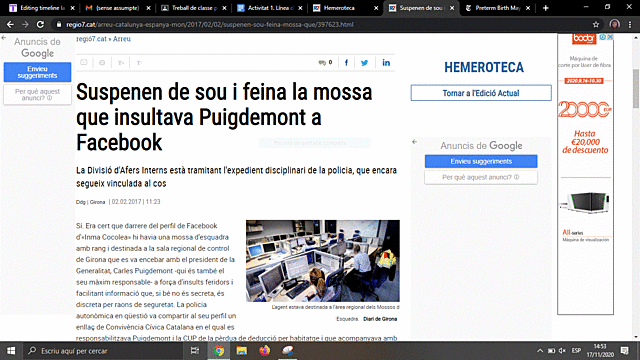Click the volume icon in system tray
This screenshot has height=360, width=640.
[x=562, y=351]
